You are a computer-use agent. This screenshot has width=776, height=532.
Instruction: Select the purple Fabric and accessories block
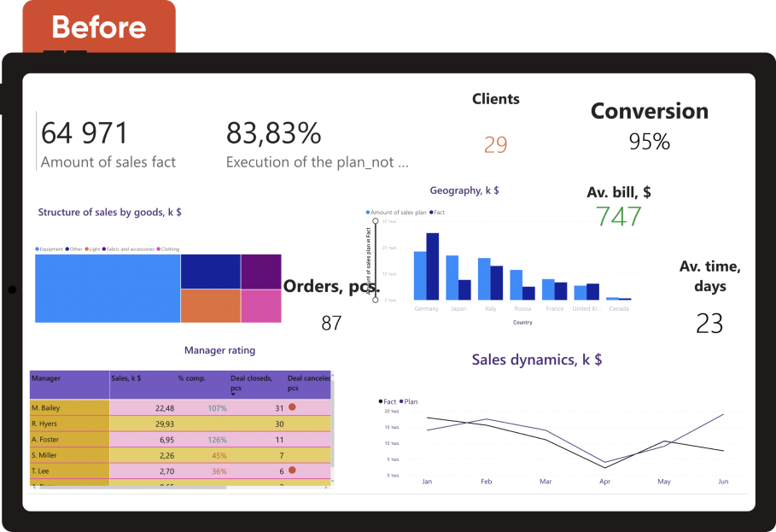(261, 272)
